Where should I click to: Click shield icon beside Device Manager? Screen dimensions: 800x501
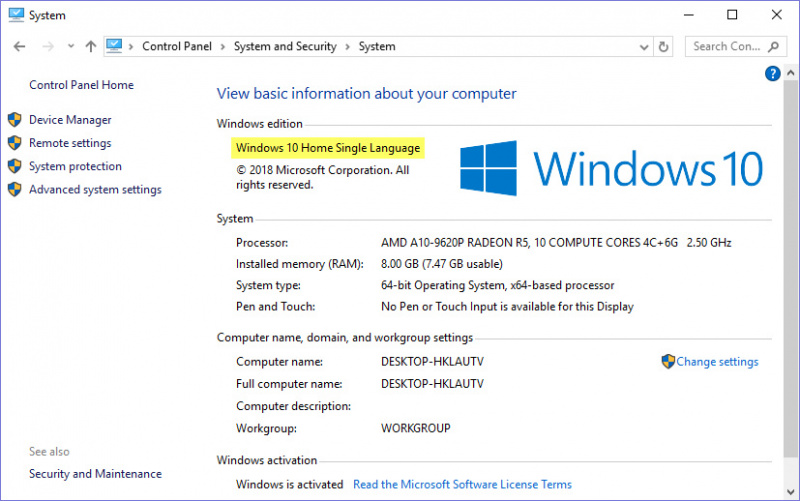pyautogui.click(x=14, y=119)
